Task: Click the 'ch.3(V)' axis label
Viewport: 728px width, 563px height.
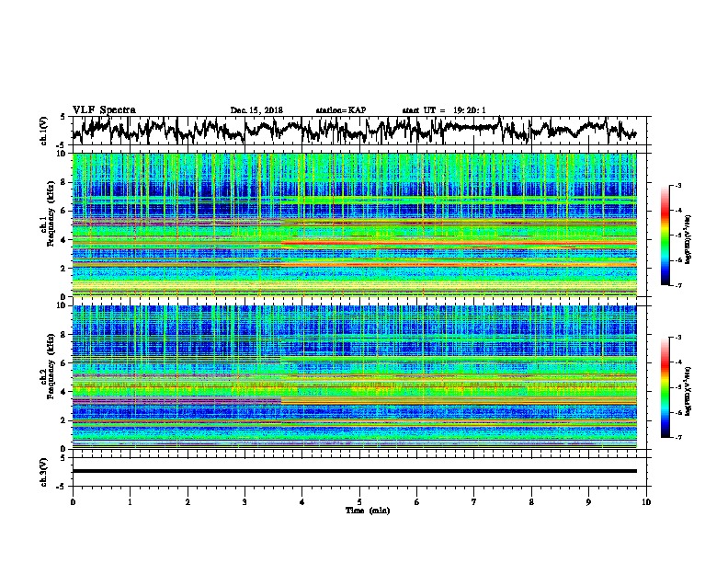Action: (44, 472)
